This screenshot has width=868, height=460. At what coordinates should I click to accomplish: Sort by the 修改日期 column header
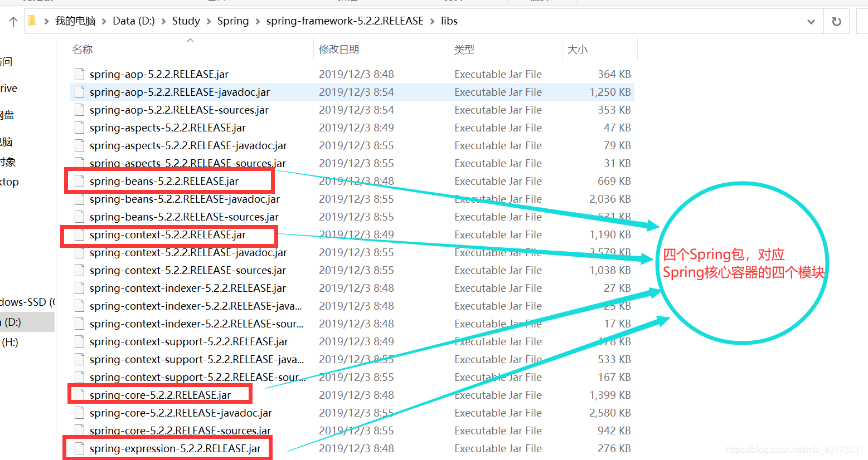[x=339, y=50]
